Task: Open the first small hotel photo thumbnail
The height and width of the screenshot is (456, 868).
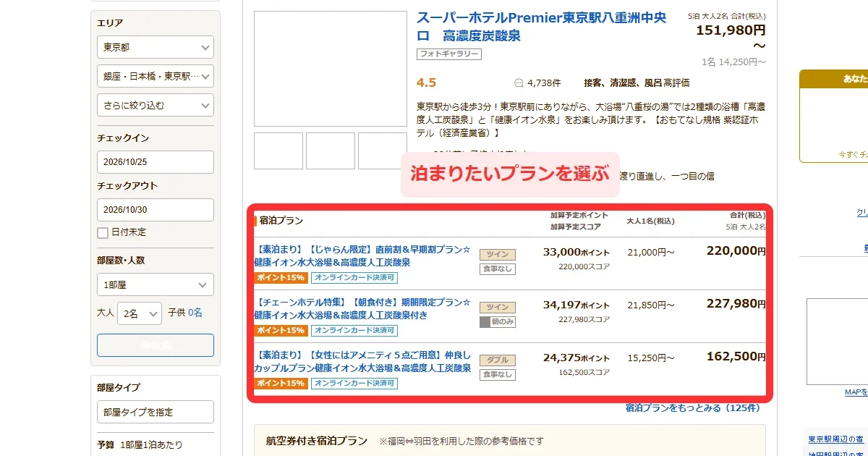Action: point(278,151)
